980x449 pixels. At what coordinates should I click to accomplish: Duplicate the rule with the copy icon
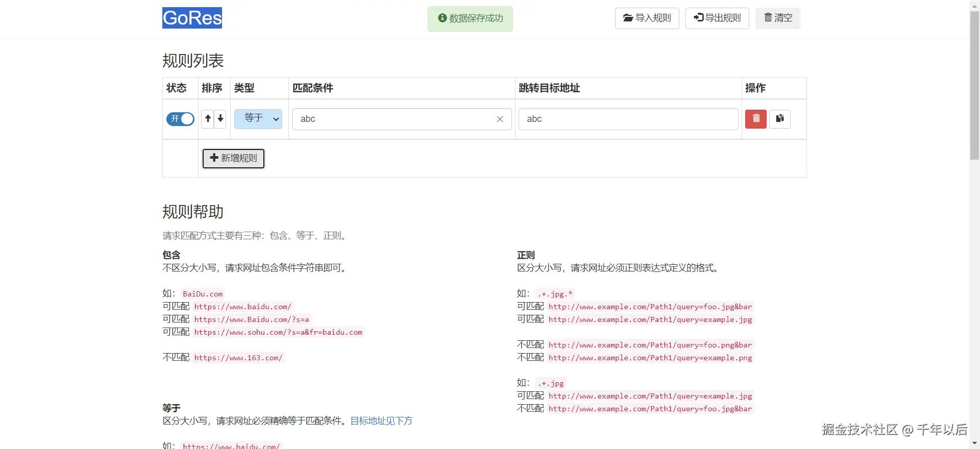[780, 119]
